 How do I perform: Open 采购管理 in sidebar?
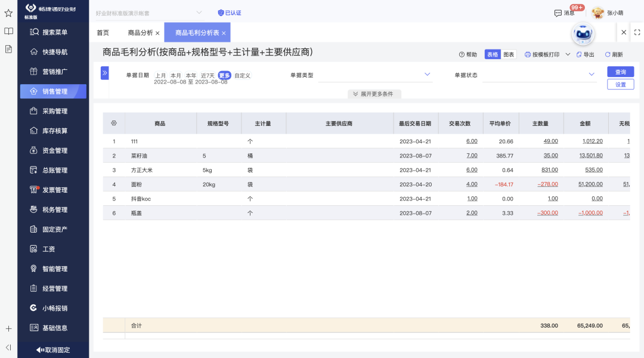point(54,111)
